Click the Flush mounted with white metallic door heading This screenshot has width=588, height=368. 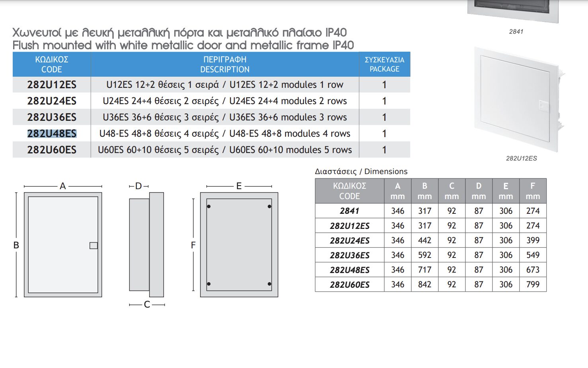coord(183,45)
